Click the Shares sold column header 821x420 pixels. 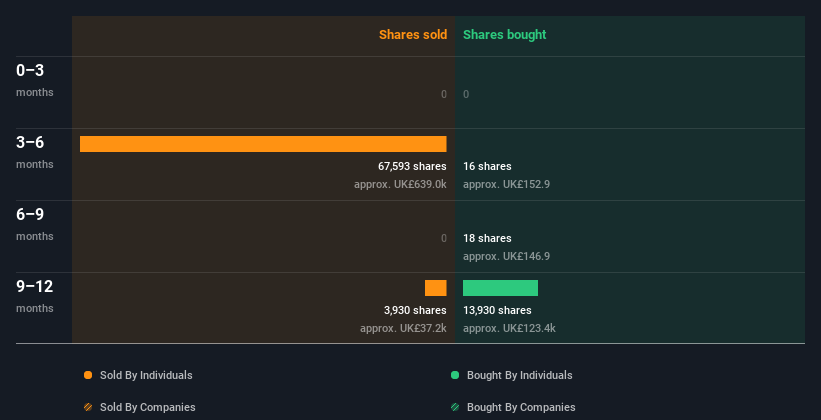coord(413,35)
